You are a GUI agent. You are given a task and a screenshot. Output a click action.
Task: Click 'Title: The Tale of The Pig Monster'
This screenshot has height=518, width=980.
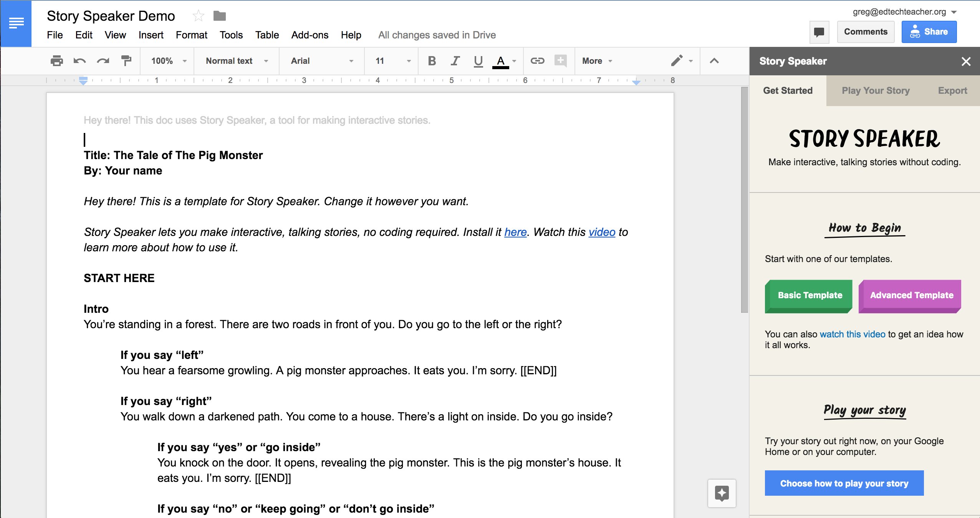click(173, 155)
